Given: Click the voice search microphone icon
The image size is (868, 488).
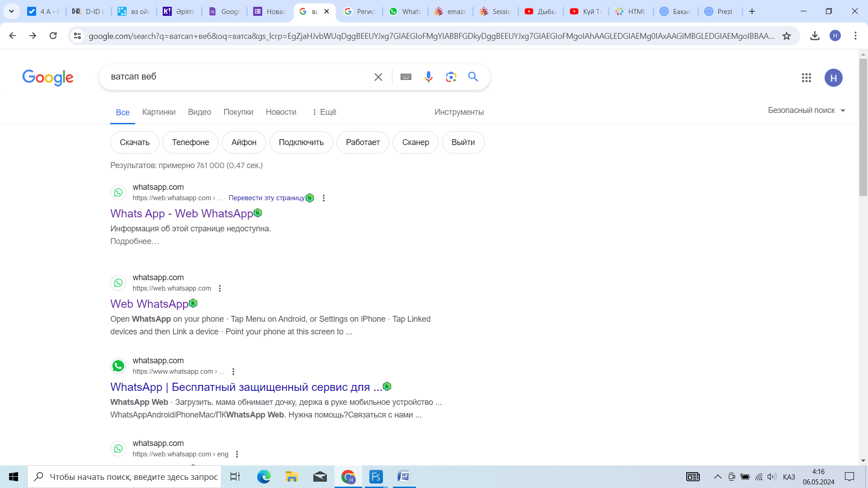Looking at the screenshot, I should (428, 77).
